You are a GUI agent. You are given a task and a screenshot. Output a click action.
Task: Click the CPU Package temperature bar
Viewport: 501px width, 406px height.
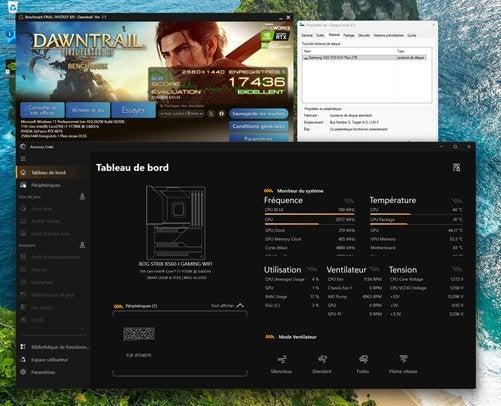coord(416,224)
